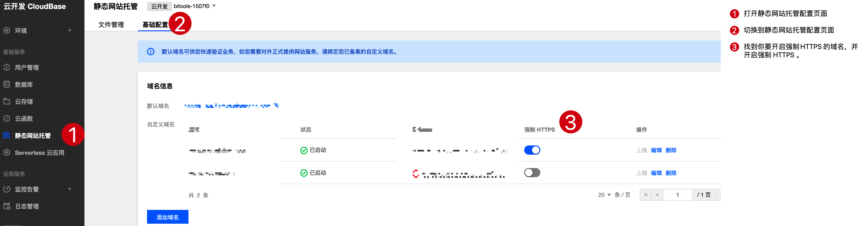Open the 云存储 folder icon
The image size is (868, 226).
coord(7,101)
